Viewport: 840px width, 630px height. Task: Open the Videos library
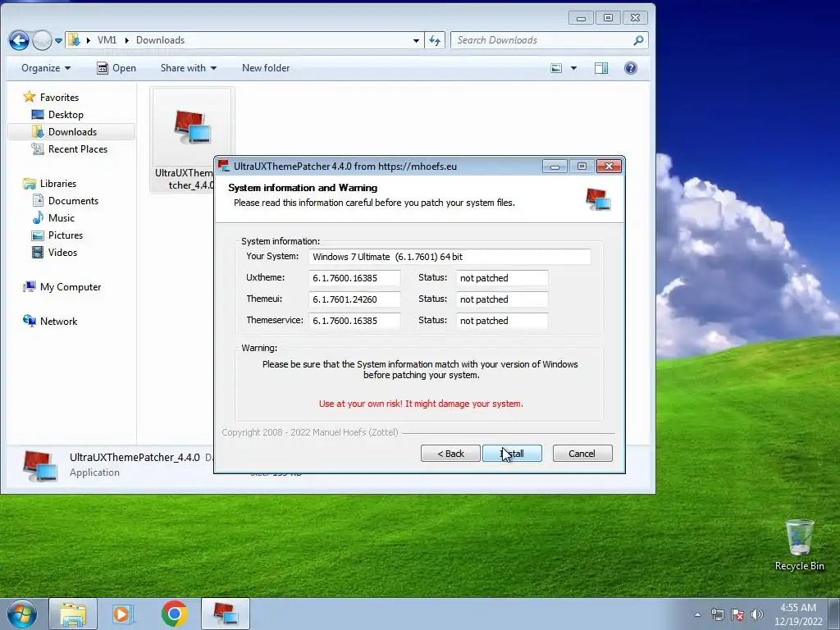[62, 253]
